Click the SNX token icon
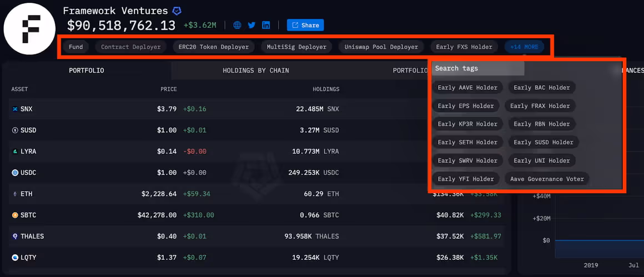The height and width of the screenshot is (277, 644). (x=15, y=109)
